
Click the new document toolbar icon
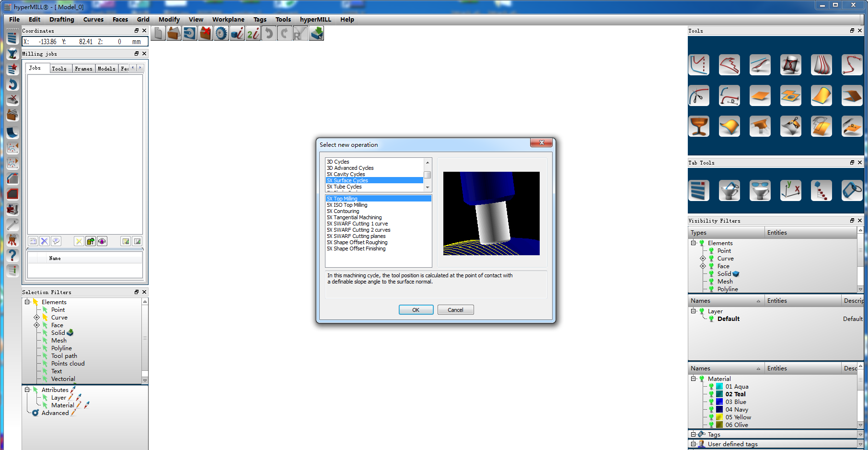tap(158, 34)
